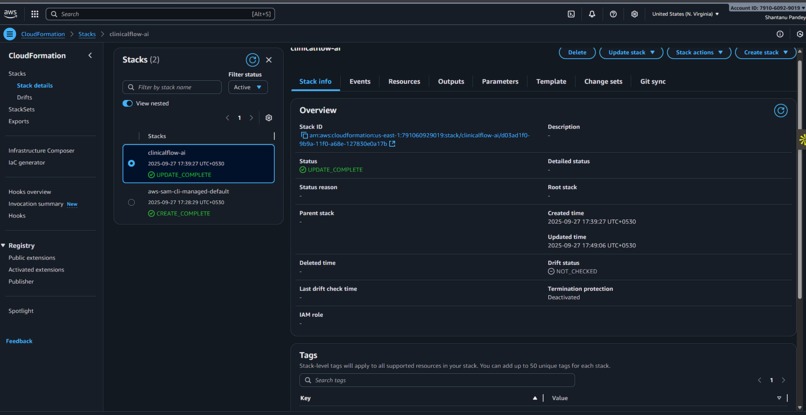Collapse the Registry section in sidebar
Screen dimensions: 806x415
pos(4,246)
